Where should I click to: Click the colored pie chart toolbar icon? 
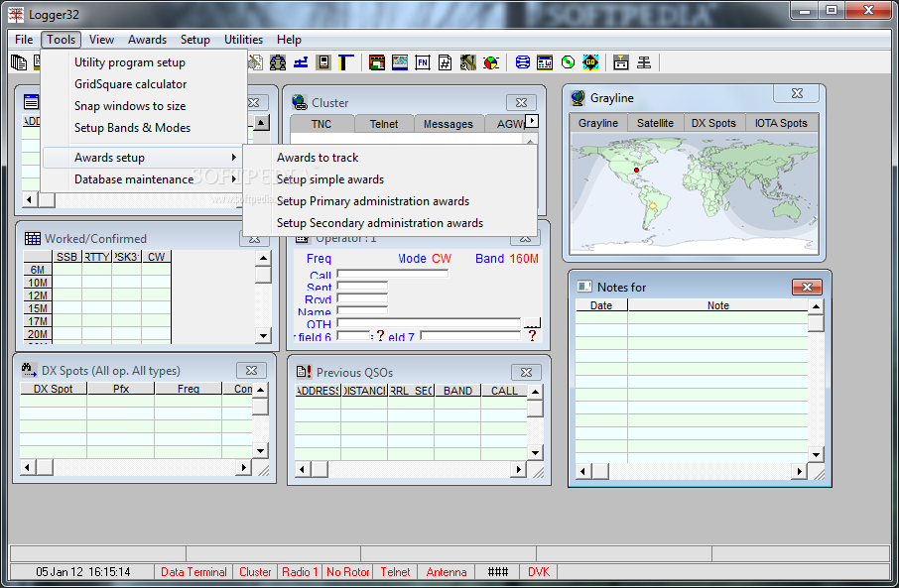491,62
